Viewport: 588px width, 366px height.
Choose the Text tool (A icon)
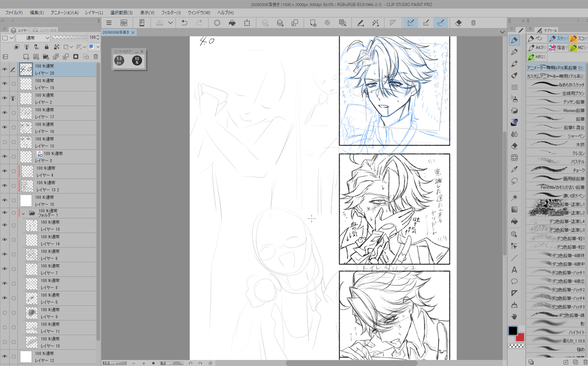tap(514, 270)
